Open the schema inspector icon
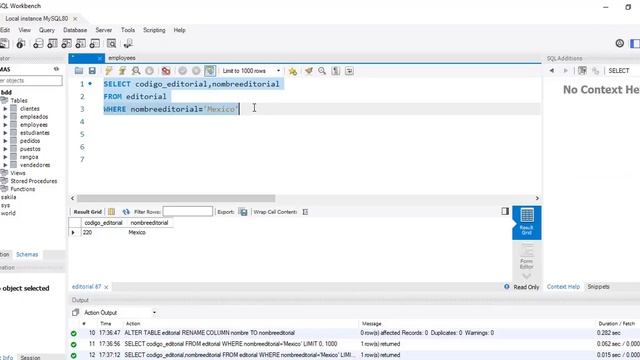The image size is (640, 360). 20,44
